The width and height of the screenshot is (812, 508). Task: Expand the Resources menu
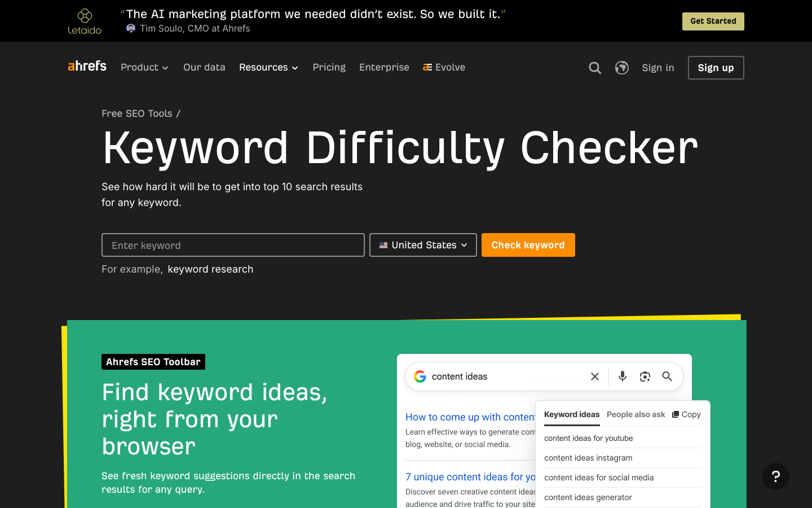point(268,67)
